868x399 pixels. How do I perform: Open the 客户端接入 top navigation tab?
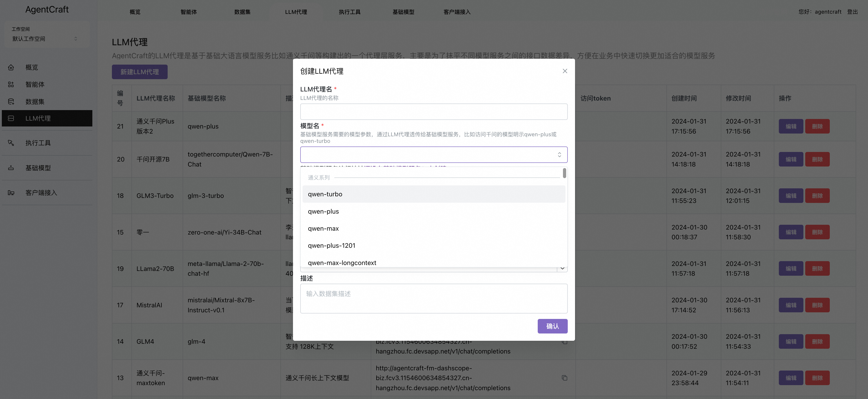[457, 12]
